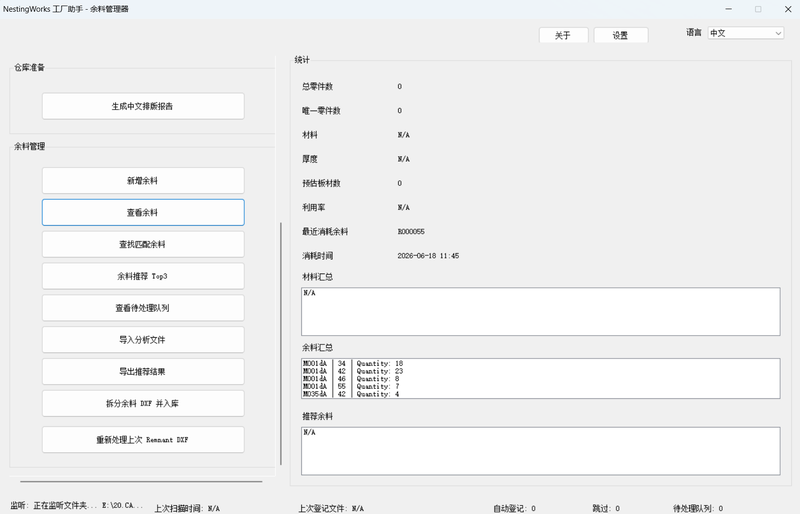Click the 监听 folder status in status bar
800x514 pixels.
(x=77, y=505)
